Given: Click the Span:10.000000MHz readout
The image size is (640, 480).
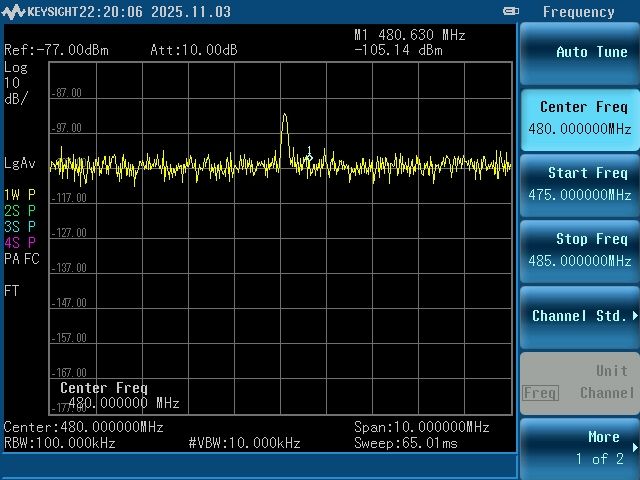Looking at the screenshot, I should [422, 427].
